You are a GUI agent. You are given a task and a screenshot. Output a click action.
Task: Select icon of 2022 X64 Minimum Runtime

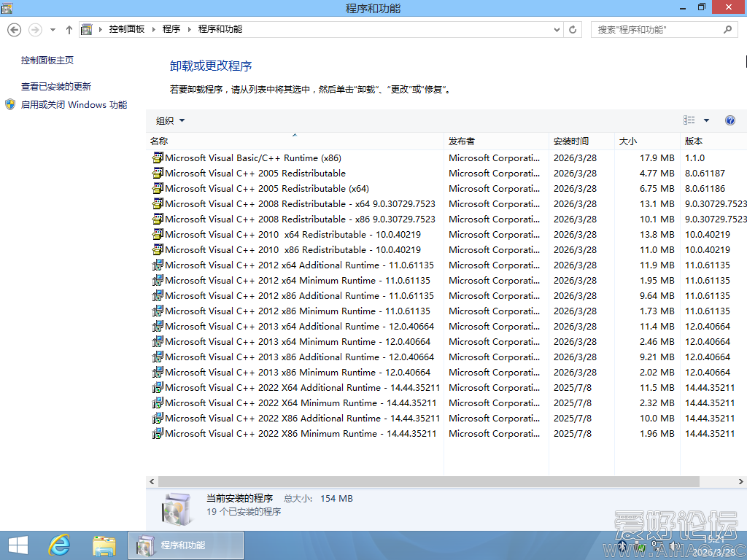(x=158, y=402)
